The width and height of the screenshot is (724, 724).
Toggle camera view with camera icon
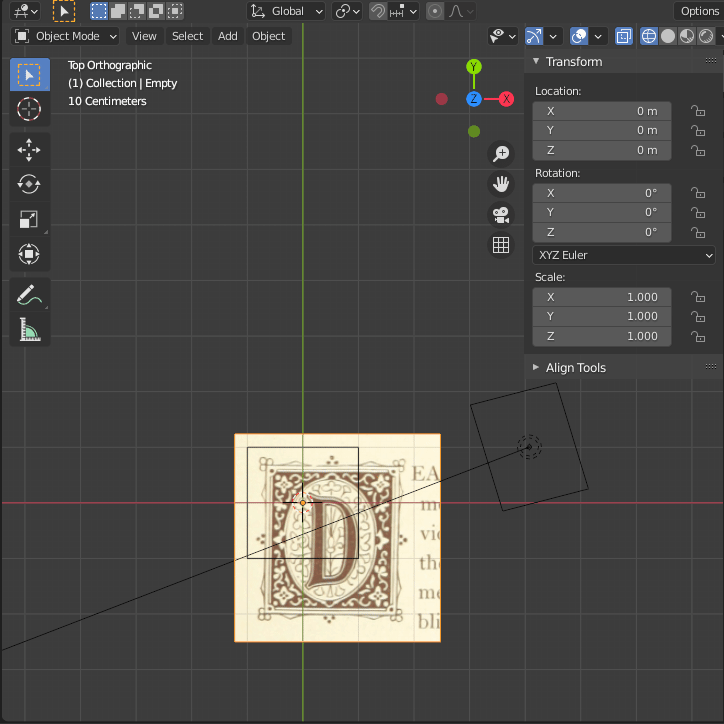click(x=501, y=215)
